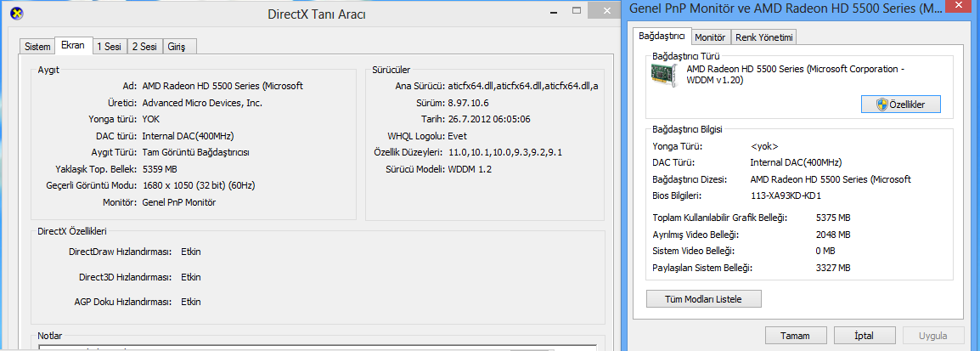Click the Uygula button

pos(932,336)
